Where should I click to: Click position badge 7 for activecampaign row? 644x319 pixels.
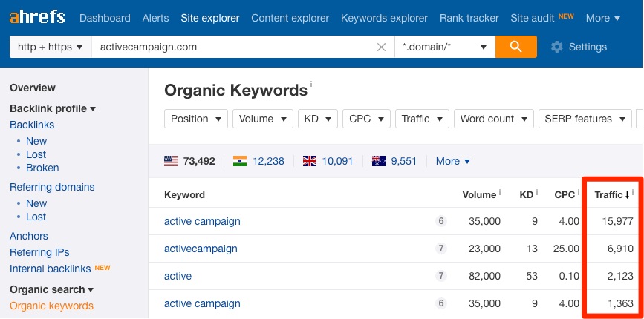(x=441, y=249)
